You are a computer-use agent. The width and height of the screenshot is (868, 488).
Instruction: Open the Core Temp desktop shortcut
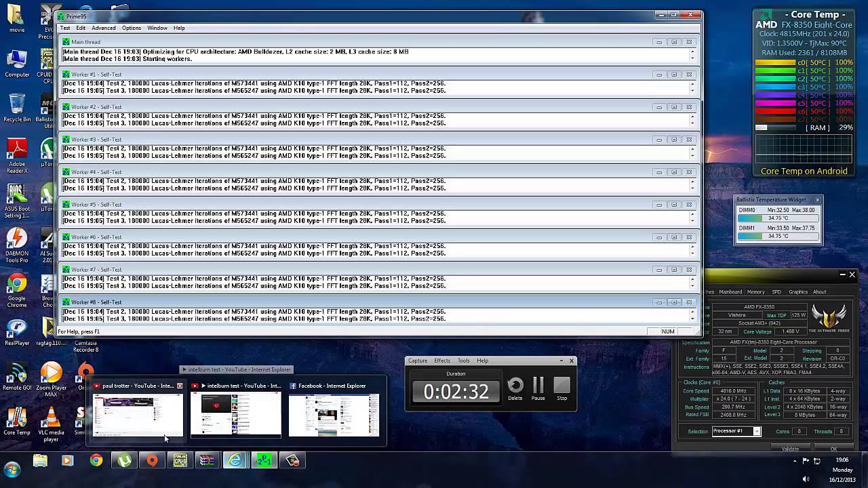17,421
